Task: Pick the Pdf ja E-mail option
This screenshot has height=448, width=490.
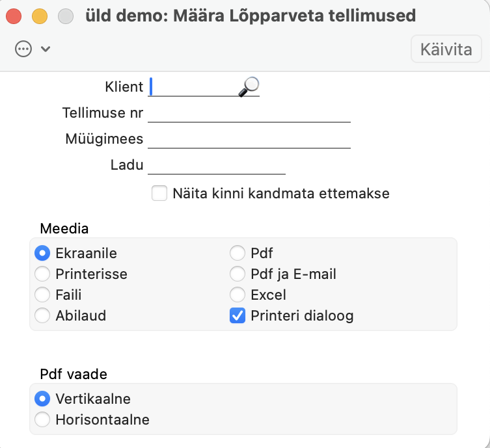Action: tap(238, 274)
